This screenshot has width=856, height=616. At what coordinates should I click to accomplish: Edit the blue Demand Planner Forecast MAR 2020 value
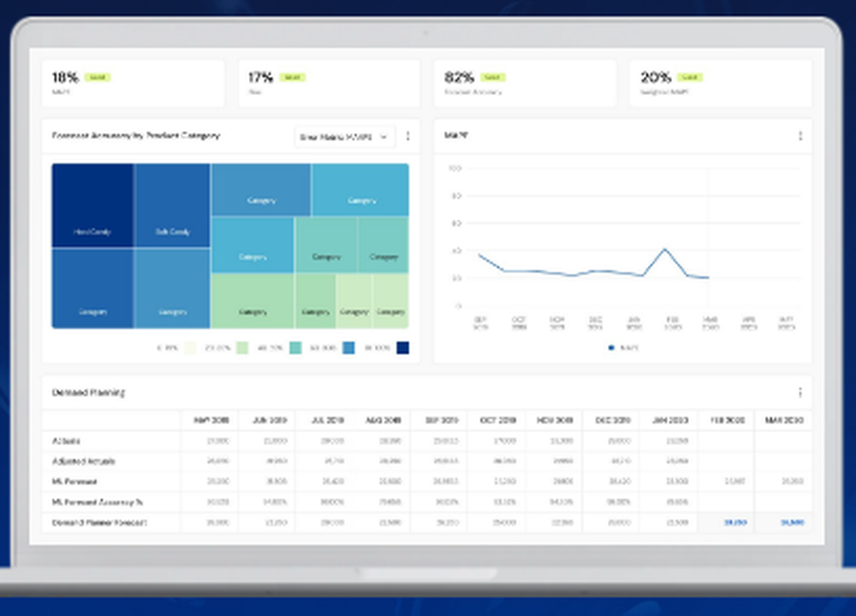[792, 523]
